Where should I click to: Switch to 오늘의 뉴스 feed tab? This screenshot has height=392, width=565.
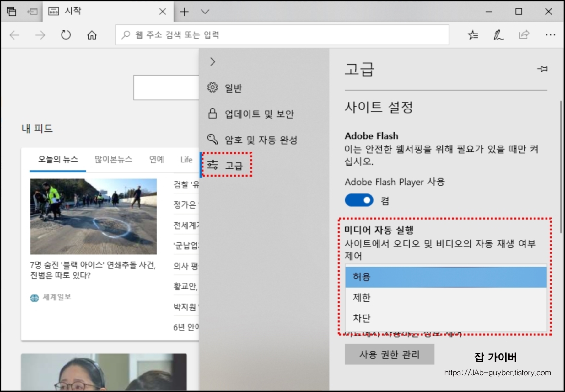(x=58, y=160)
